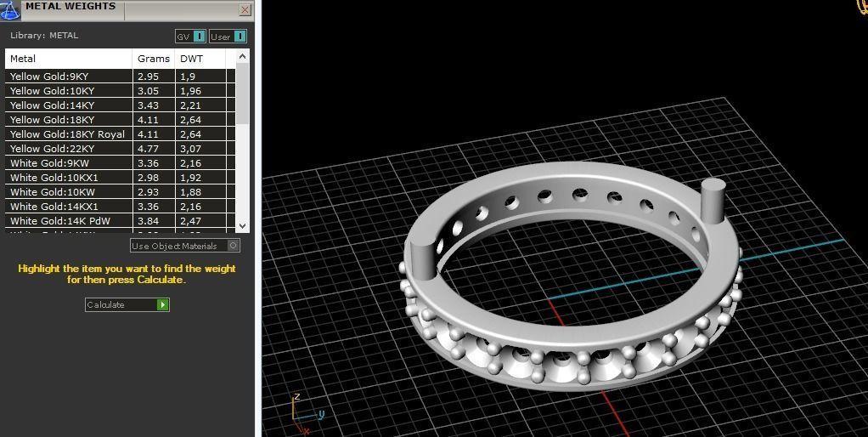Click the 3,07 DWT value
The height and width of the screenshot is (437, 868).
pyautogui.click(x=190, y=149)
